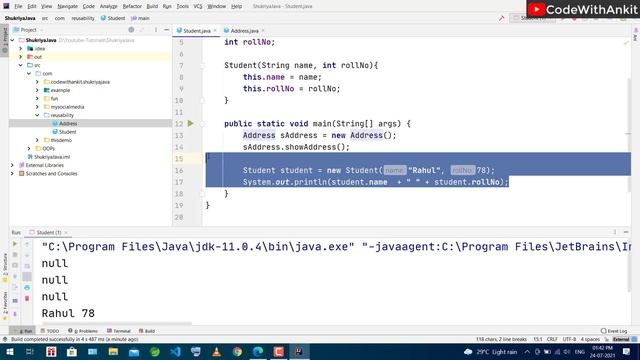Open Project panel settings gear

(x=131, y=30)
